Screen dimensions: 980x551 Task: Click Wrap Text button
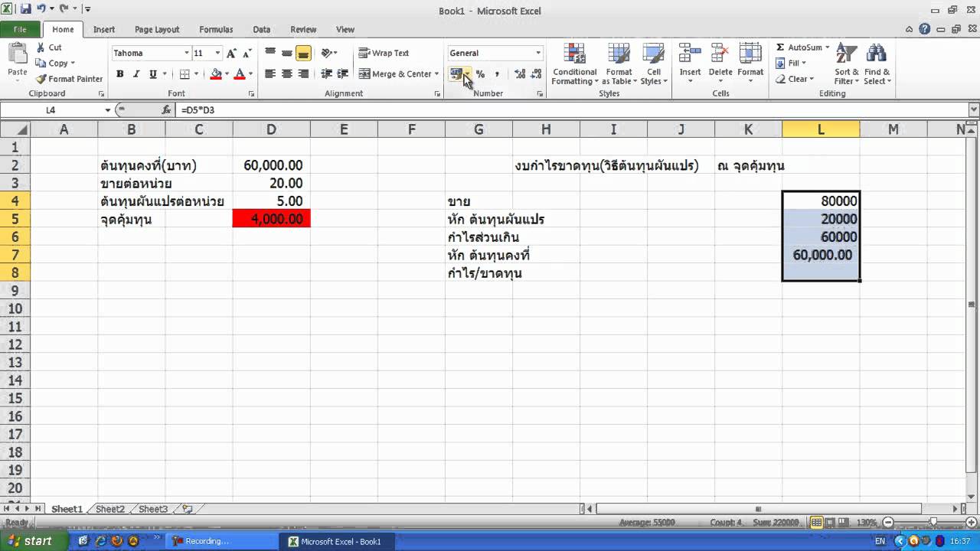[384, 53]
